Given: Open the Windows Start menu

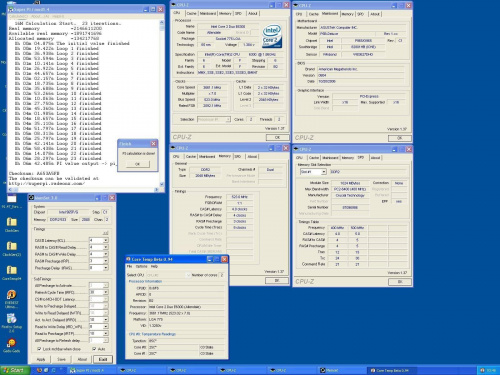Looking at the screenshot, I should pos(15,370).
